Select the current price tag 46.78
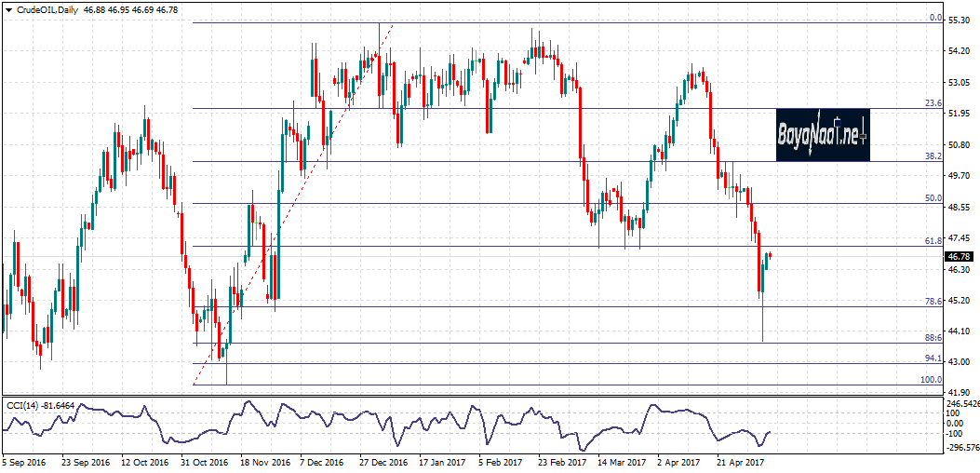Image resolution: width=980 pixels, height=473 pixels. pyautogui.click(x=960, y=257)
